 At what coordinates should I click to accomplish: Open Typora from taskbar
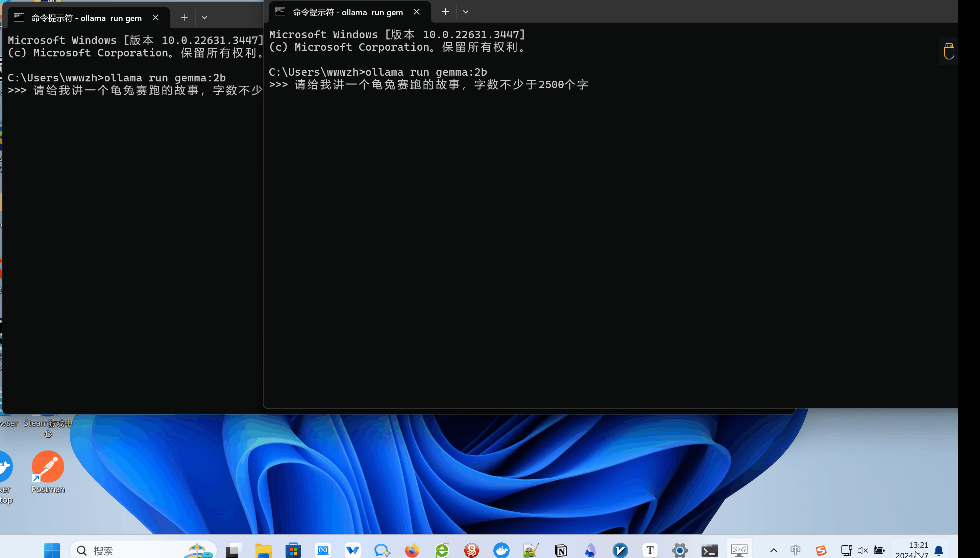[x=650, y=550]
